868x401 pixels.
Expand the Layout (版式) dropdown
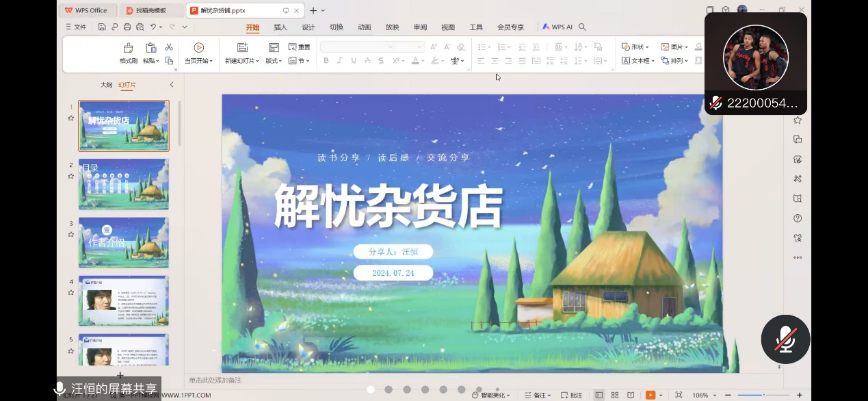274,61
